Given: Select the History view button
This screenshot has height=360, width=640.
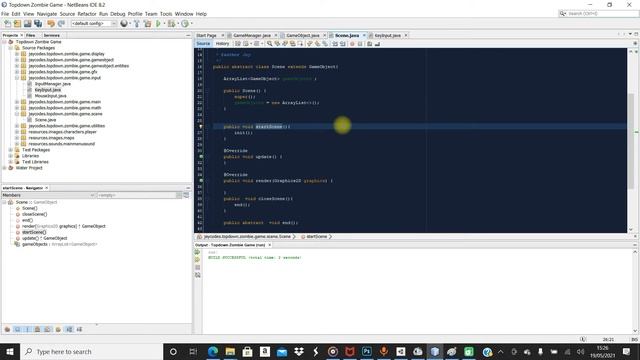Looking at the screenshot, I should [x=222, y=44].
